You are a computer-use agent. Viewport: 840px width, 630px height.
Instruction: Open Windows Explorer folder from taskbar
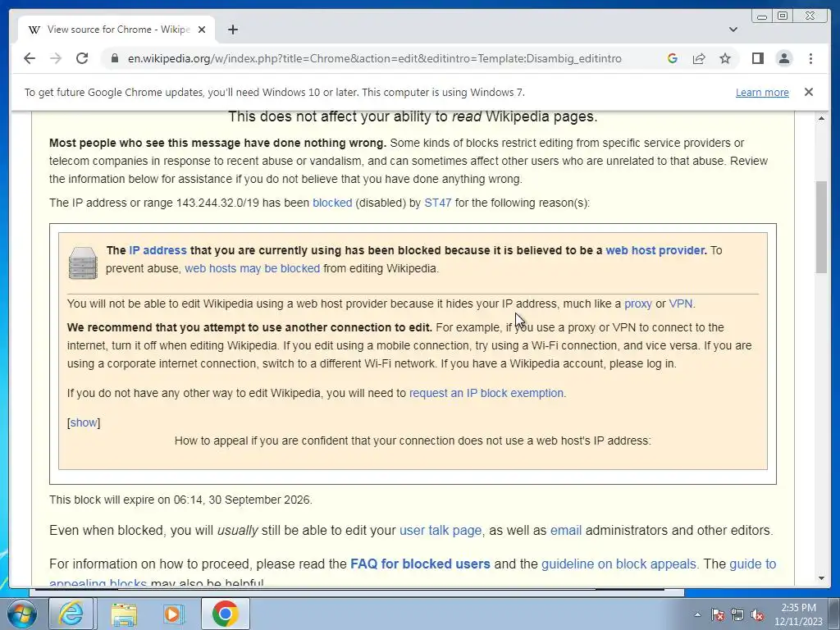pyautogui.click(x=124, y=614)
